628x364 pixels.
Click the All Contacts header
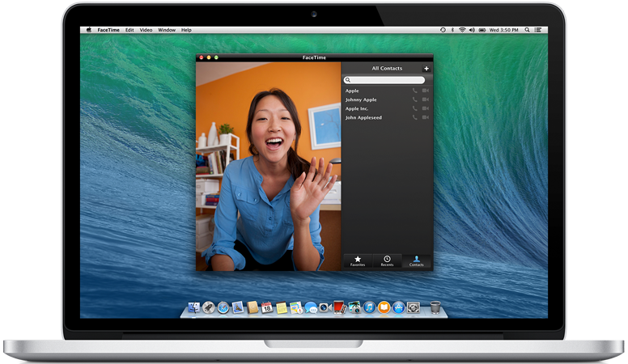[387, 69]
